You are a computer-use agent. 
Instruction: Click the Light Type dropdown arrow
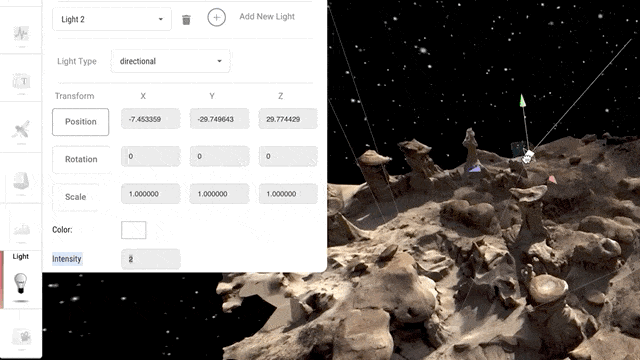tap(219, 61)
